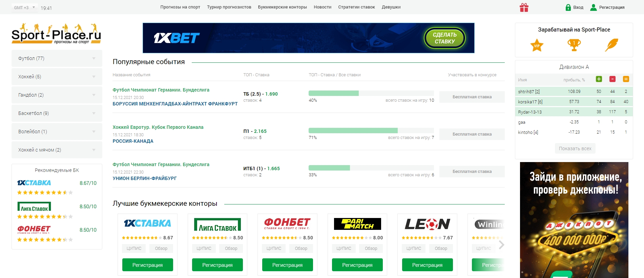Click ЦУПИС button under Лига Ставок card
Image resolution: width=644 pixels, height=278 pixels.
pos(204,249)
